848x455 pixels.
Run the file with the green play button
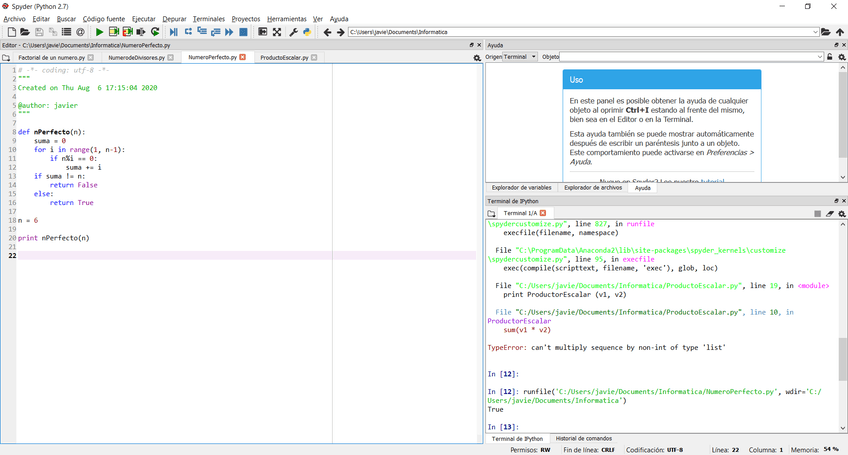click(x=99, y=32)
